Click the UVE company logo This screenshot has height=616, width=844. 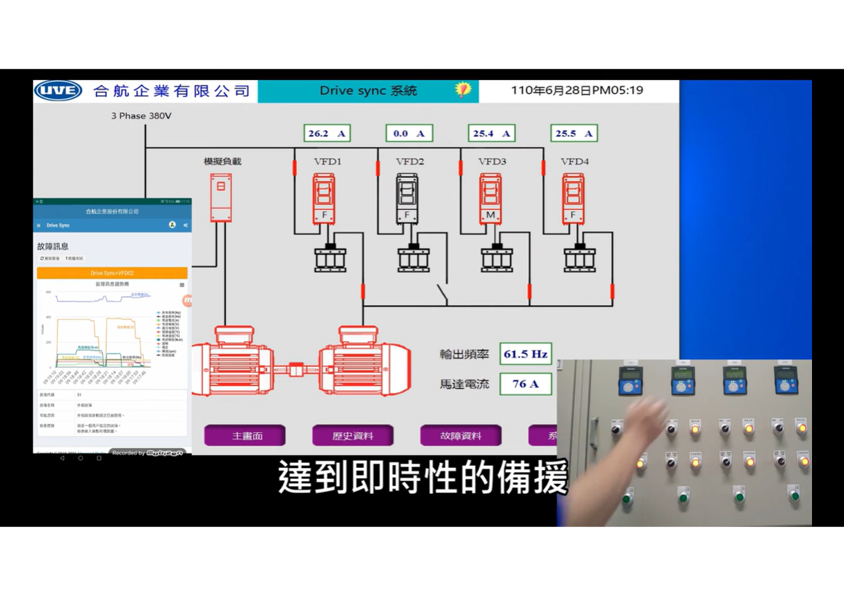point(58,90)
